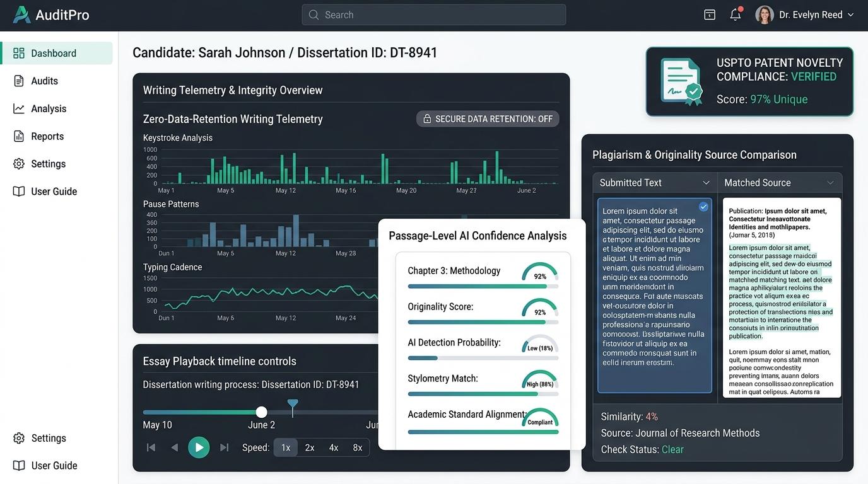
Task: Toggle Secure Data Retention OFF switch
Action: click(488, 118)
